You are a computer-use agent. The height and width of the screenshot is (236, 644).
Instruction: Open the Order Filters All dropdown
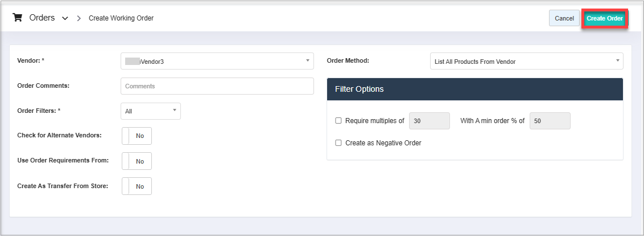click(150, 111)
